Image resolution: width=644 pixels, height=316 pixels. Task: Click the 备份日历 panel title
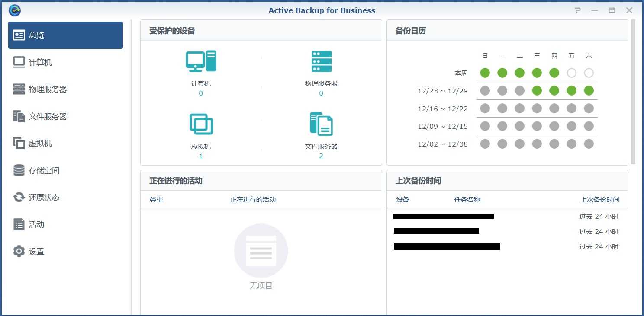click(411, 31)
